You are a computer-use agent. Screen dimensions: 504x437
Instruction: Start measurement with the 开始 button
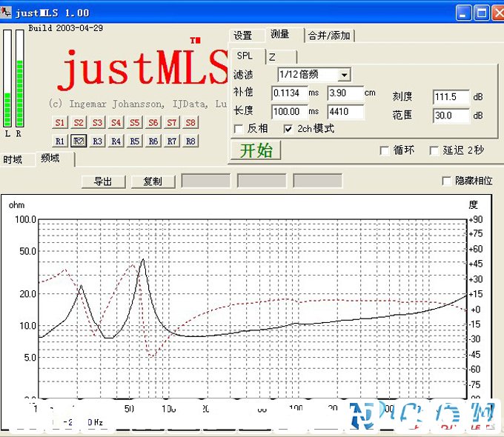tap(256, 150)
